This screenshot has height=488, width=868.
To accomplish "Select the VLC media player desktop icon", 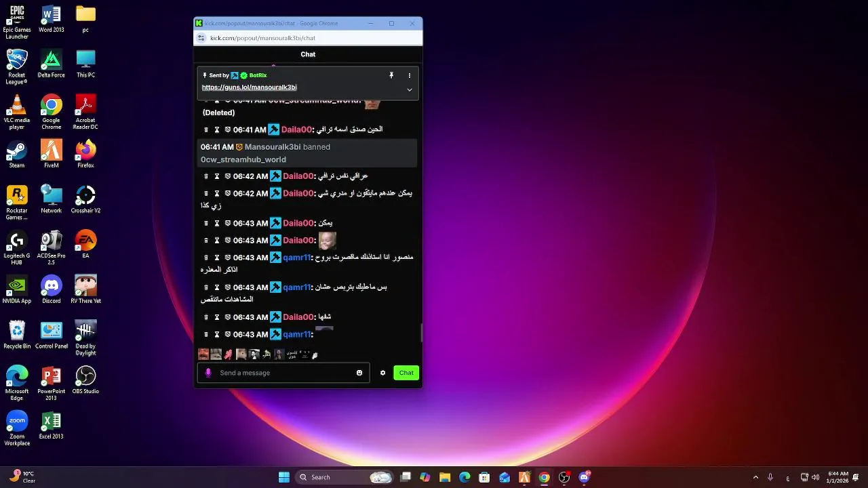I will 17,113.
